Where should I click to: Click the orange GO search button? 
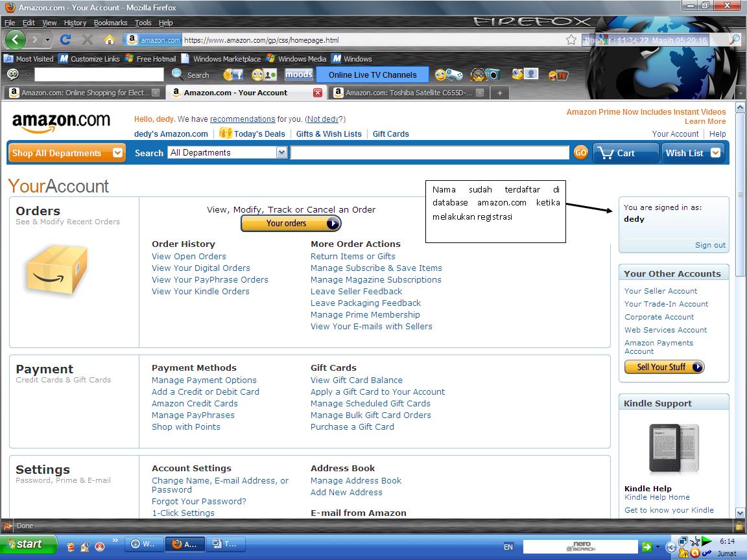(x=580, y=153)
